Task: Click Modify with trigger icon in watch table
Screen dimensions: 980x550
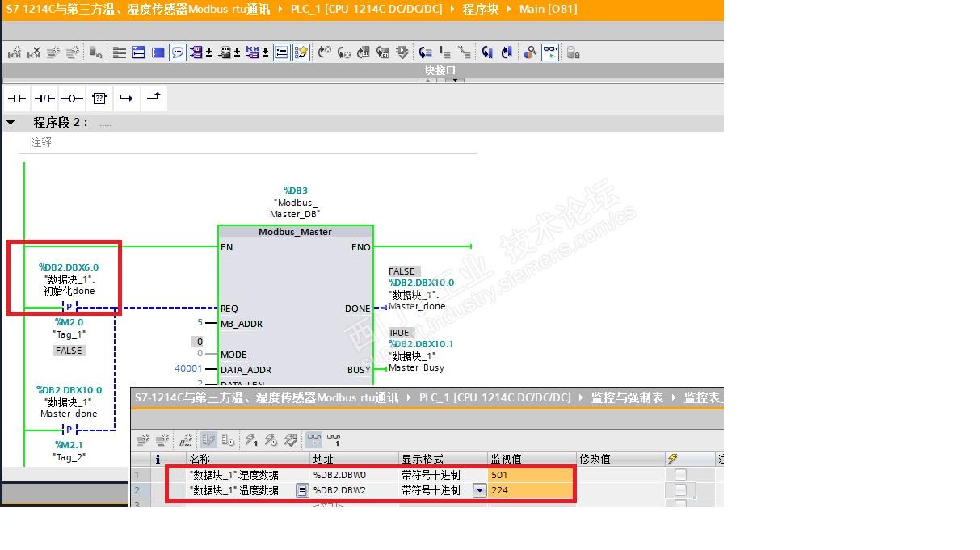Action: pos(271,440)
